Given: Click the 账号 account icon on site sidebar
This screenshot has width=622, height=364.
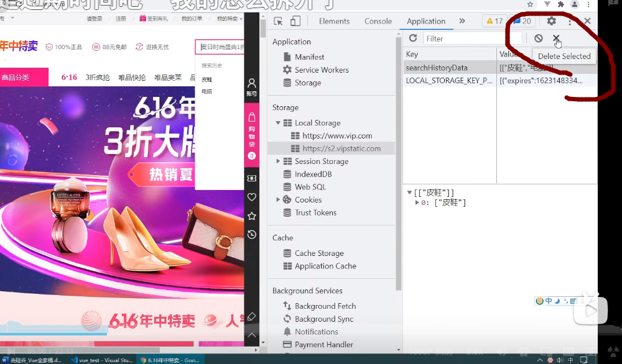Looking at the screenshot, I should coord(251,87).
